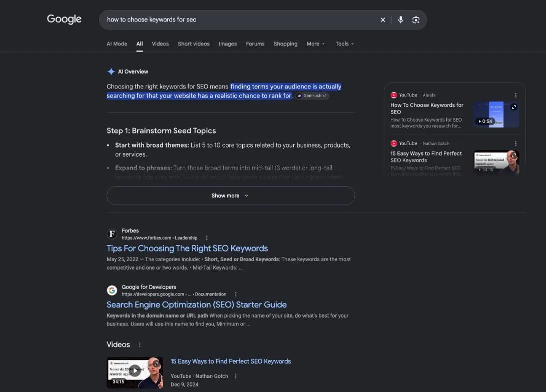Click developers.google.com Documentation URL

pos(174,294)
